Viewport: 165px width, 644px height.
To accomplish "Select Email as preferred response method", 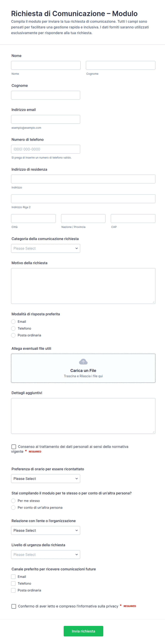I will point(13,321).
